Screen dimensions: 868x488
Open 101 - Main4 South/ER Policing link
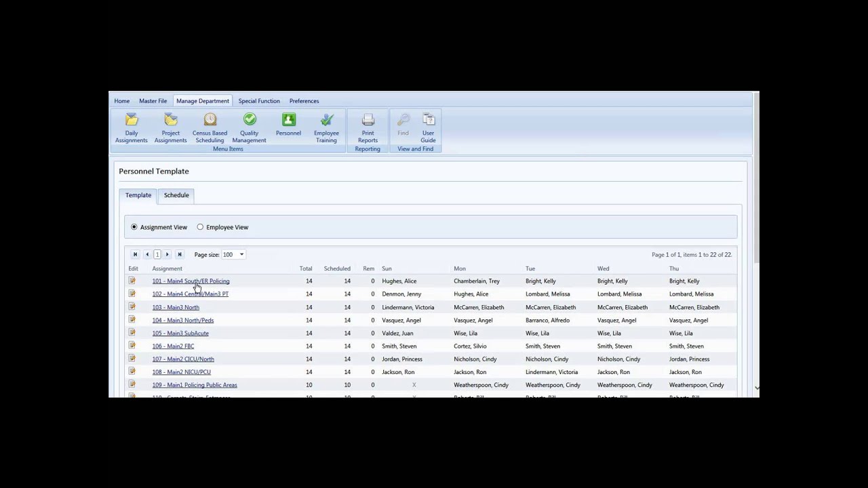pos(191,281)
